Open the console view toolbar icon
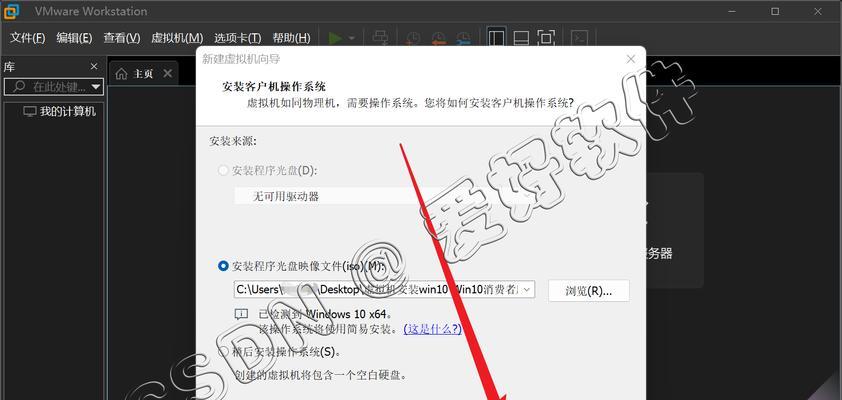This screenshot has height=400, width=842. click(x=579, y=38)
